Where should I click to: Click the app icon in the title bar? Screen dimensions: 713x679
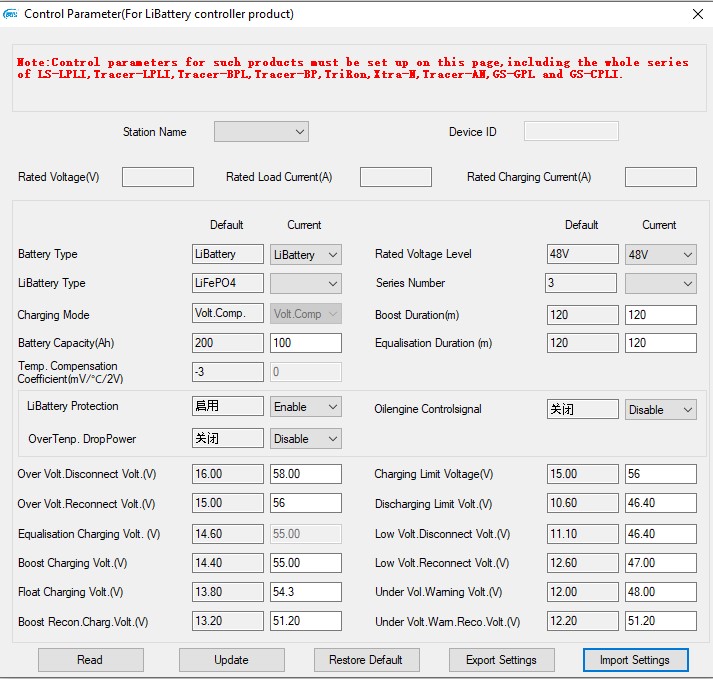[11, 14]
